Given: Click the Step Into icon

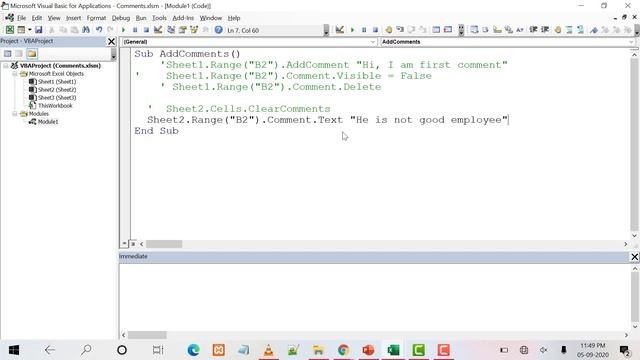Looking at the screenshot, I should pos(400,29).
